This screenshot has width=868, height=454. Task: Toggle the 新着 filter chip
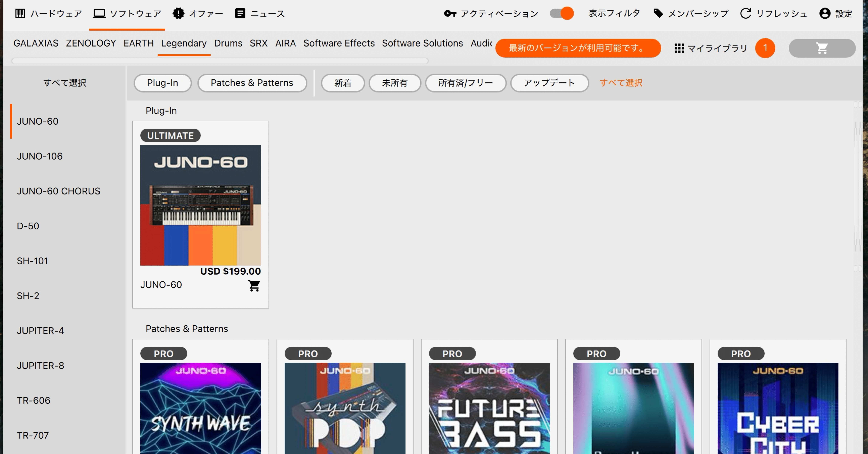tap(343, 83)
